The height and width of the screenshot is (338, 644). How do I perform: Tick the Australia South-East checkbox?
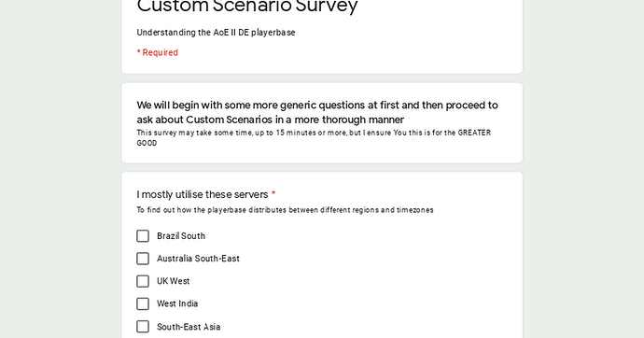coord(143,259)
